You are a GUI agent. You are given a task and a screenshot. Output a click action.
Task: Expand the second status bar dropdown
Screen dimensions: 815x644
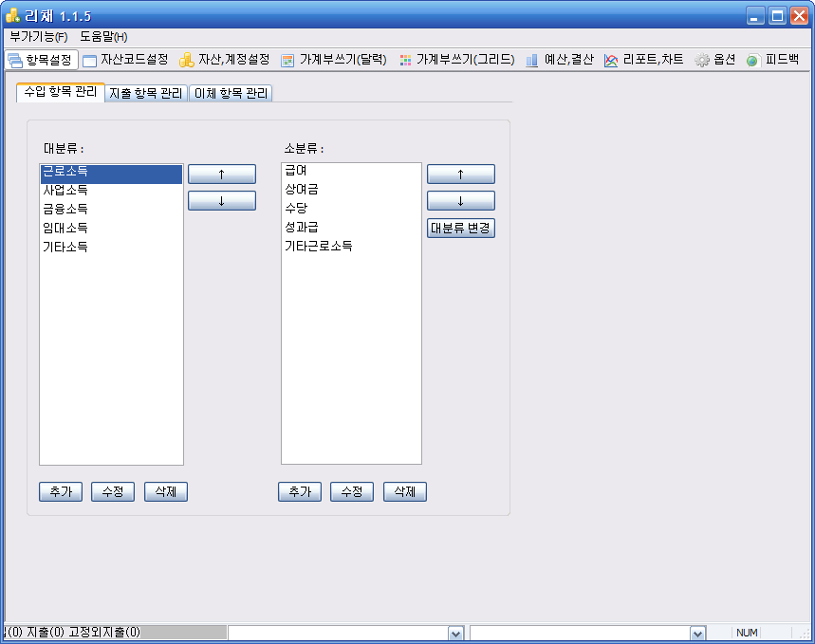pos(697,634)
